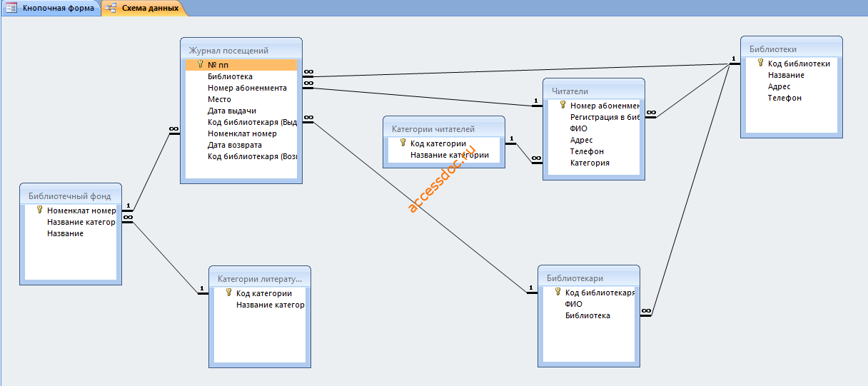Click the form icon on Кнопочная форма tab
Image resolution: width=868 pixels, height=386 pixels.
pyautogui.click(x=11, y=9)
